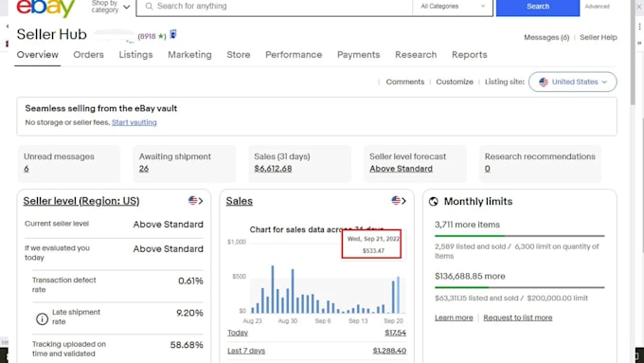The height and width of the screenshot is (363, 644).
Task: Click the 3,711 more items text
Action: 467,225
